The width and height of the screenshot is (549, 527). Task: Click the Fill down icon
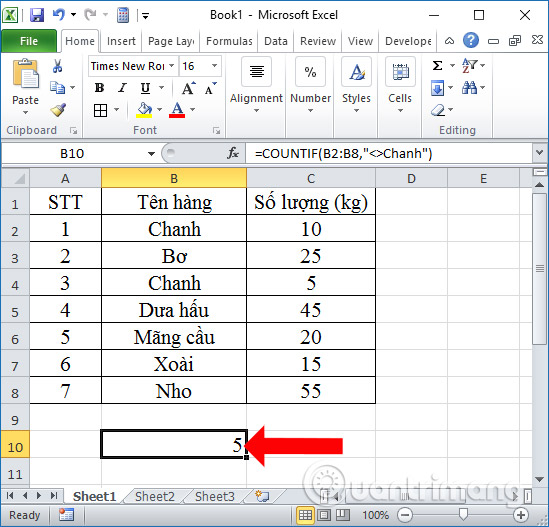pos(438,88)
